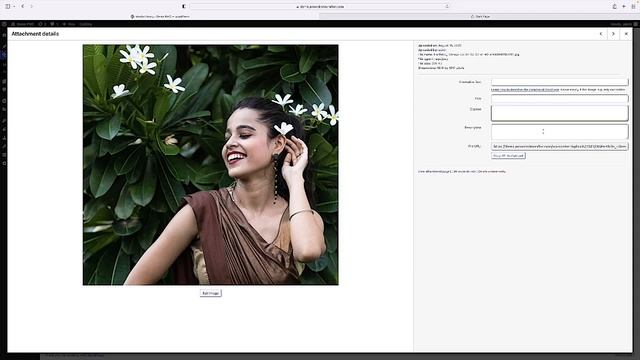Screen dimensions: 640x360
Task: Click the WordPress logo in admin bar
Action: click(4, 24)
